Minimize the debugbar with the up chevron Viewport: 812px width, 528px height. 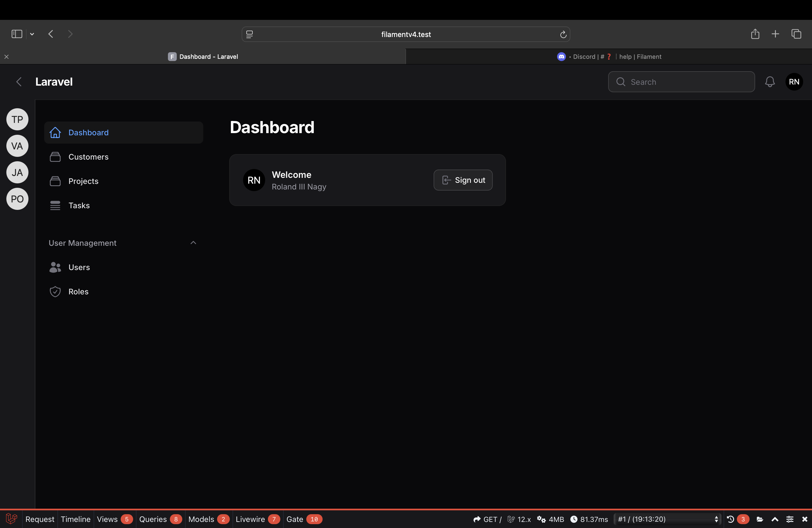coord(775,519)
